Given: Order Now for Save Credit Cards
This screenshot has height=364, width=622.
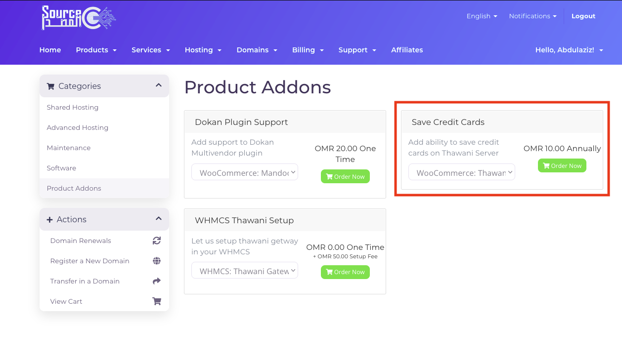Looking at the screenshot, I should (562, 165).
